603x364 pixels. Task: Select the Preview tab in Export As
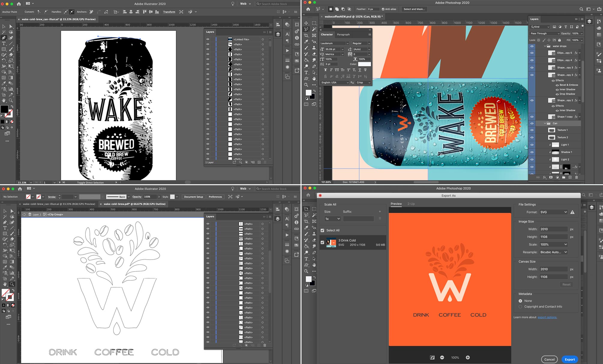[x=396, y=204]
